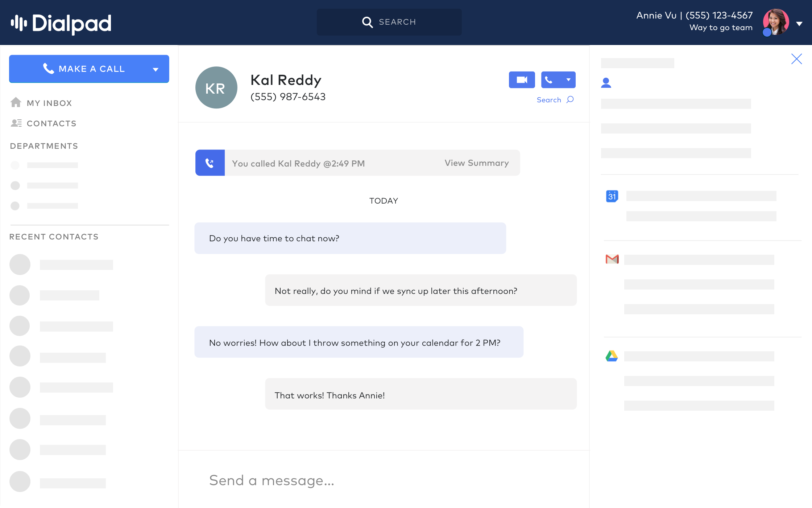Click the Search link under call buttons
The image size is (812, 508).
click(x=555, y=100)
